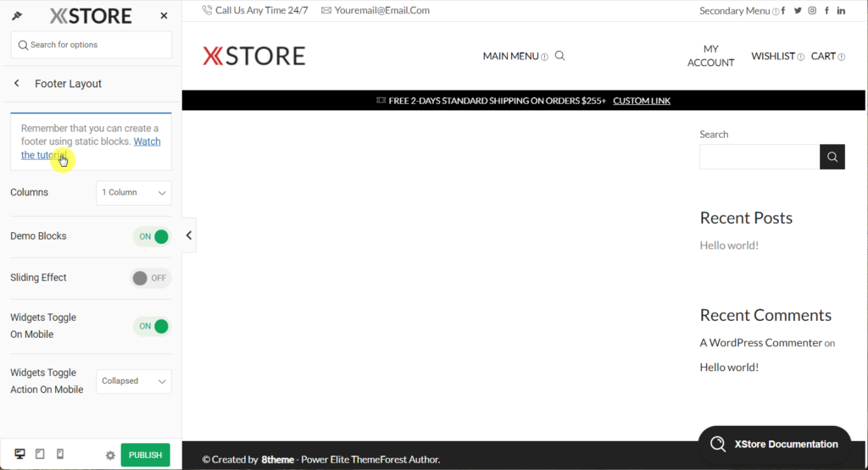Click the Publish button
868x470 pixels.
tap(146, 455)
